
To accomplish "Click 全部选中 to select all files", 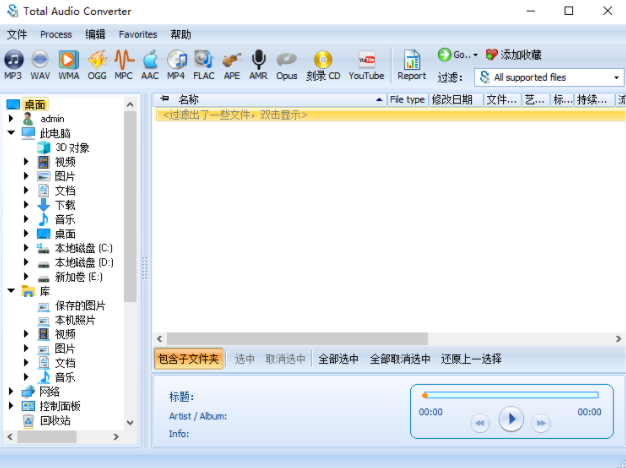I will click(338, 359).
